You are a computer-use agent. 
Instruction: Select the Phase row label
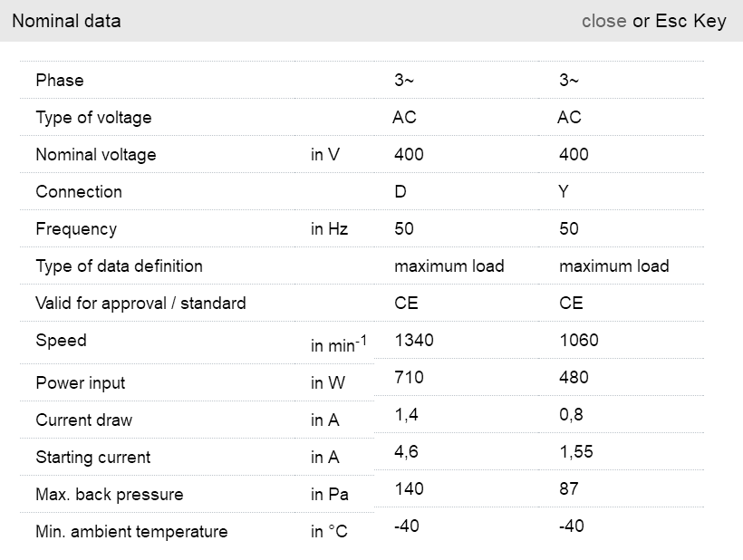tap(60, 81)
